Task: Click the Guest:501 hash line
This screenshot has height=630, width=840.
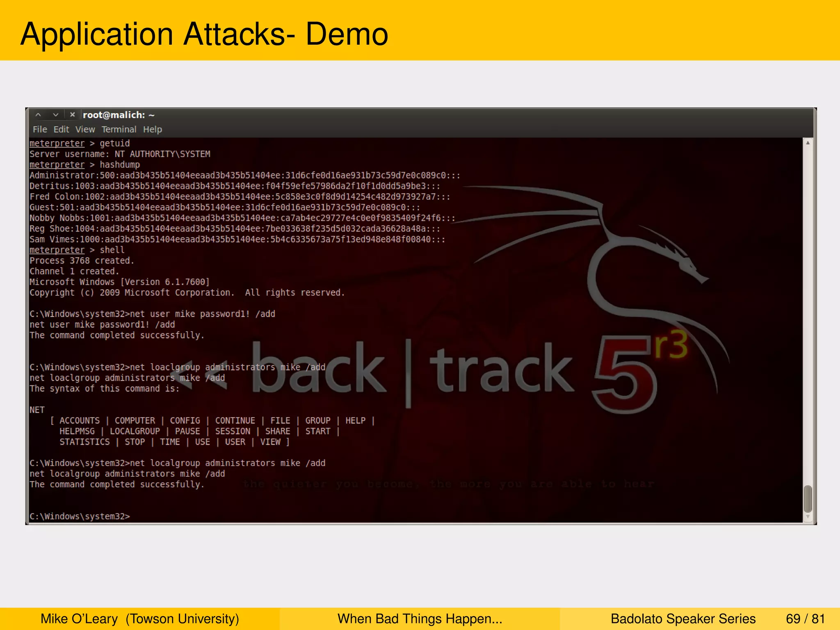Action: [x=225, y=208]
